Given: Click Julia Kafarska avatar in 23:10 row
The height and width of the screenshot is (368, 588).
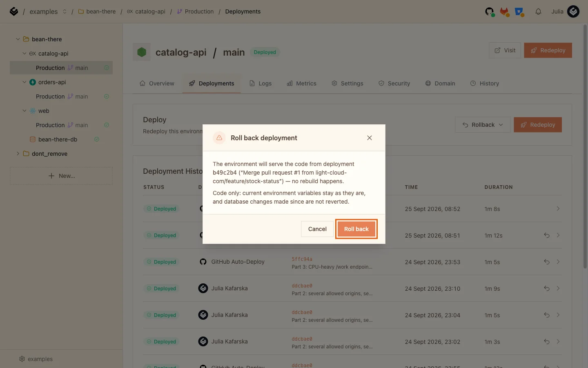Looking at the screenshot, I should (203, 288).
